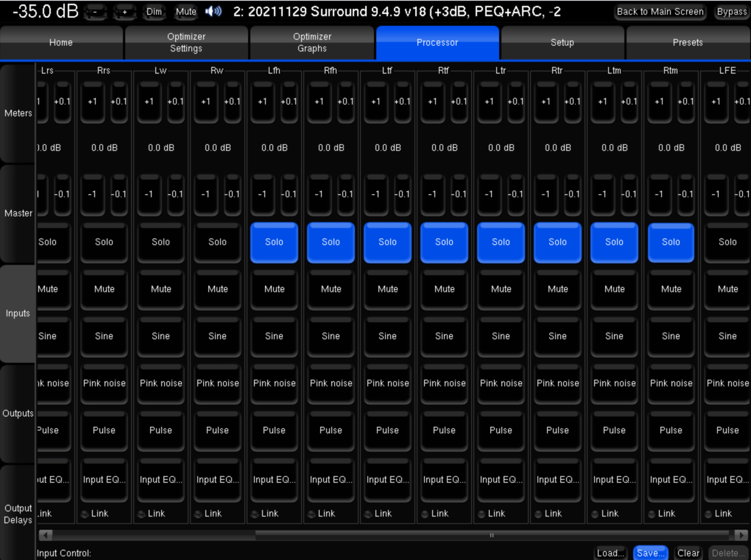
Task: Disable Solo on the Lfh channel
Action: click(x=274, y=242)
